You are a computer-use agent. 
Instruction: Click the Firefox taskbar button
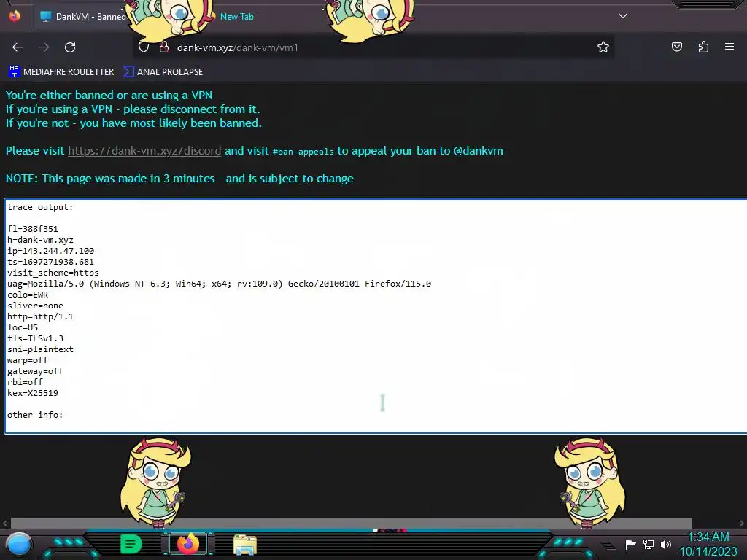(188, 544)
